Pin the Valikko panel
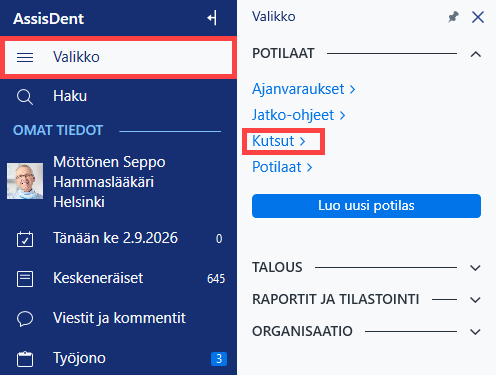 click(x=453, y=17)
